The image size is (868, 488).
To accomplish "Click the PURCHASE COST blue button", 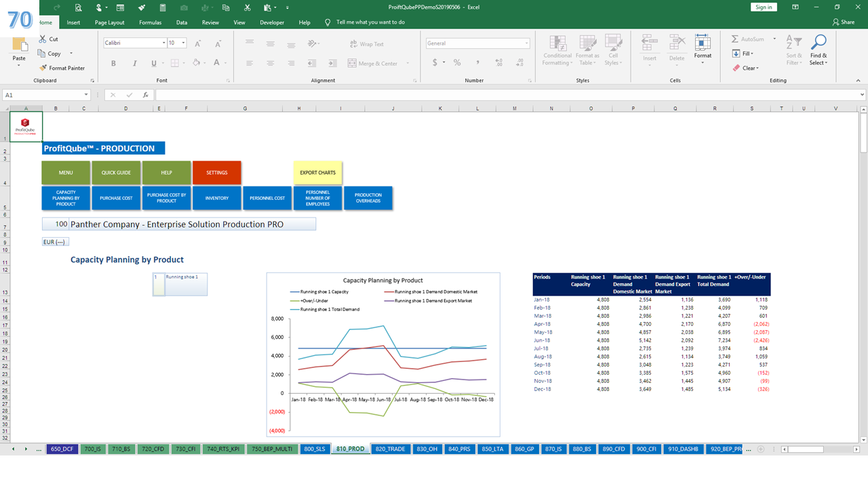I will (116, 198).
